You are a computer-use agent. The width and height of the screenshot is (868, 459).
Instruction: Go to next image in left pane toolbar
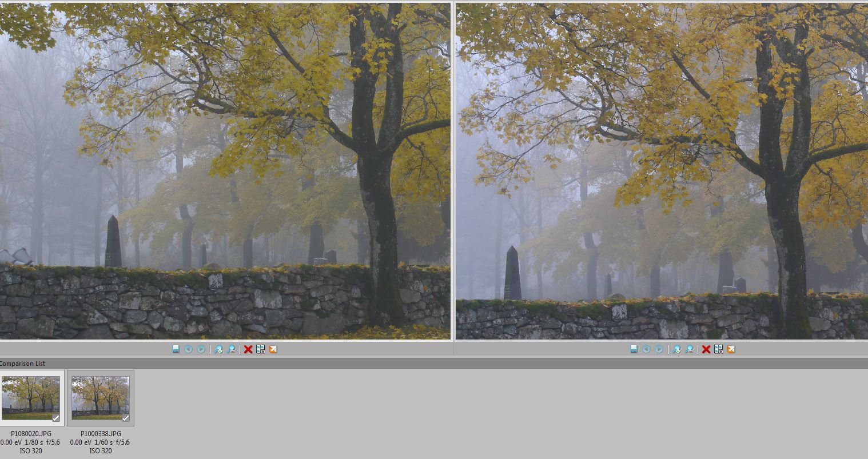coord(201,349)
